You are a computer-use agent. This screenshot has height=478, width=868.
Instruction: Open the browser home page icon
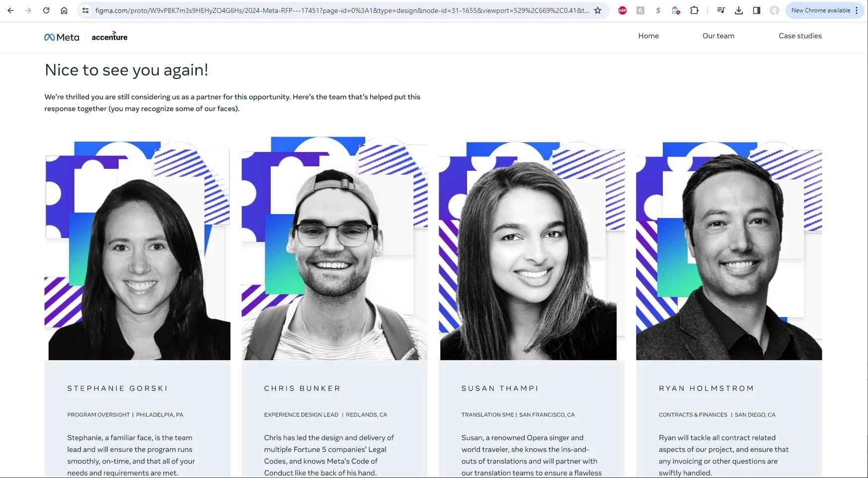[64, 10]
